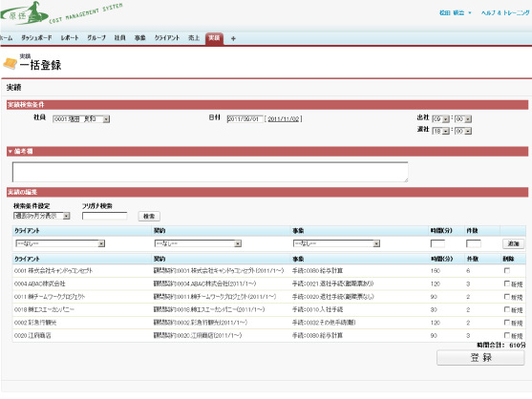Viewport: 532px width, 399px height.
Task: Open the 出社 minute dropdown
Action: 463,119
